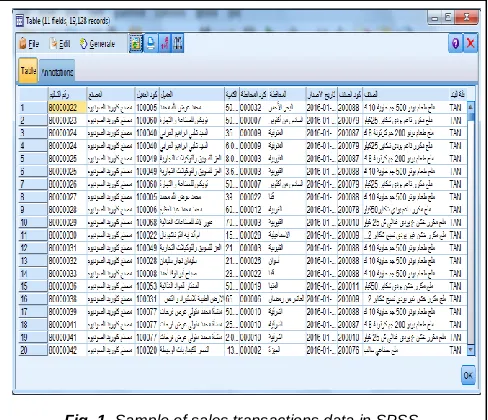Open the Edit menu
This screenshot has width=488, height=420.
coord(60,44)
